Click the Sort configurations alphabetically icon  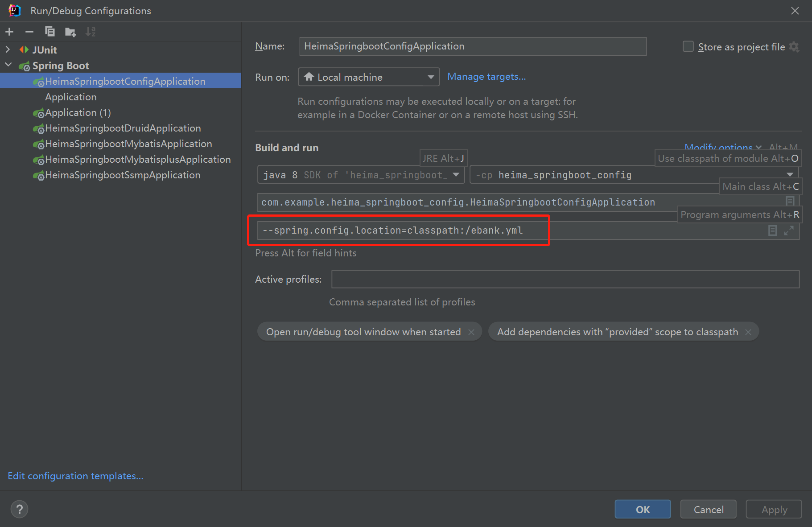(91, 32)
